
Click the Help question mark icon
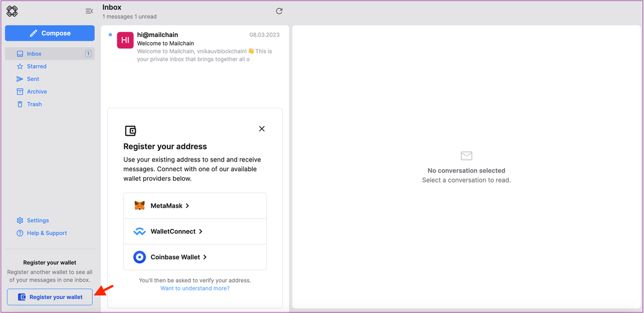[20, 233]
